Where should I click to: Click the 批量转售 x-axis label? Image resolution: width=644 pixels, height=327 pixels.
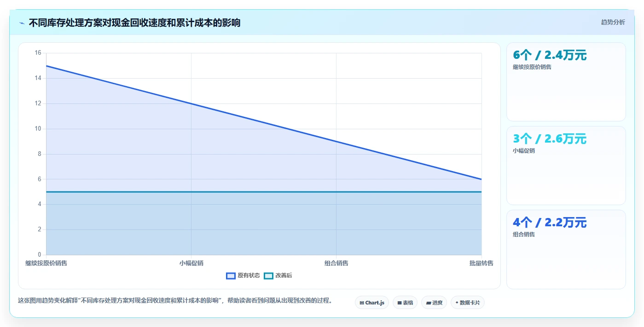pyautogui.click(x=482, y=264)
